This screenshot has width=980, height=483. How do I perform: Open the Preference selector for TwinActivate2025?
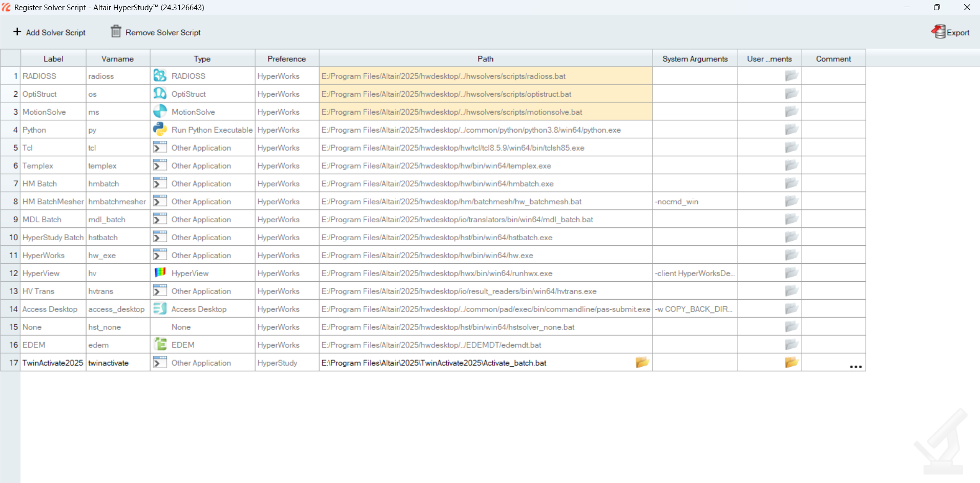(286, 362)
